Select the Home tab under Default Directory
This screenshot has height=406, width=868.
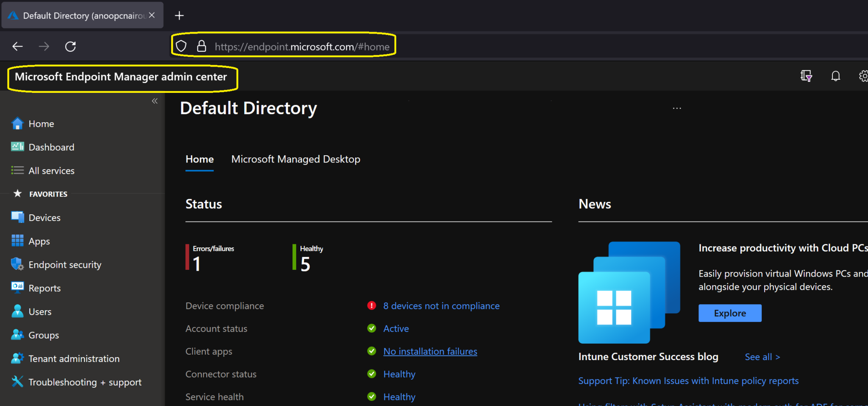pyautogui.click(x=200, y=159)
